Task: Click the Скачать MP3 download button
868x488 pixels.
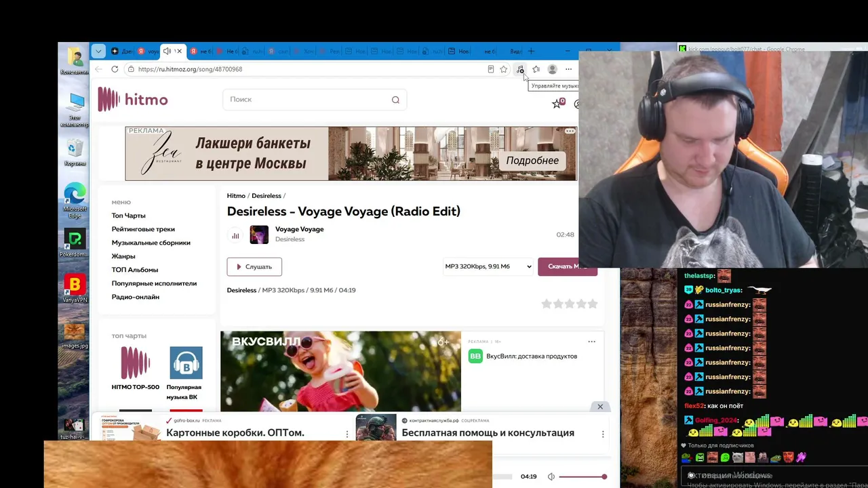Action: point(568,266)
